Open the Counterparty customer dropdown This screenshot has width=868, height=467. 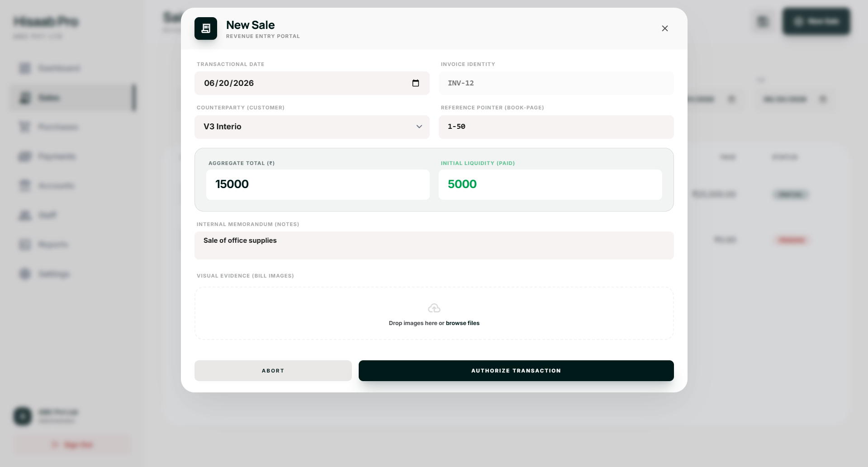coord(312,127)
